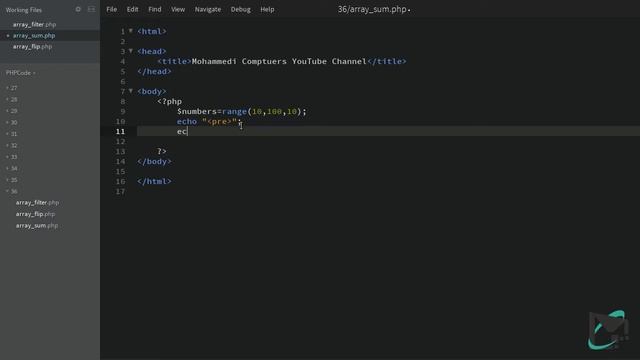
Task: Open the Debug menu
Action: tap(240, 9)
